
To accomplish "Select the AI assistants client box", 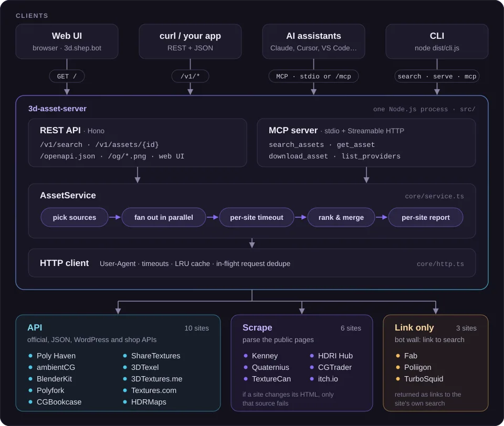I will [314, 41].
